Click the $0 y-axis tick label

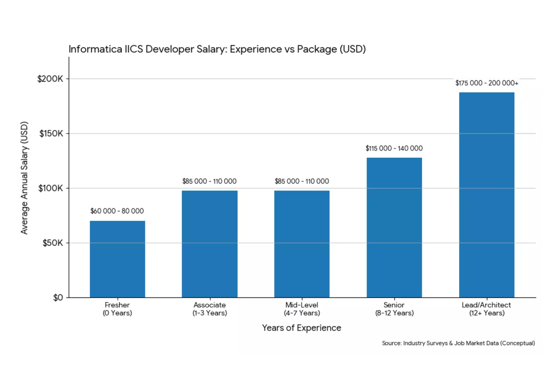pyautogui.click(x=58, y=298)
